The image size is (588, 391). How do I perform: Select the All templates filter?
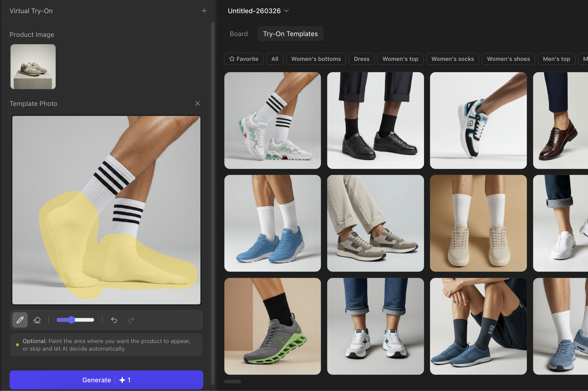[x=275, y=59]
